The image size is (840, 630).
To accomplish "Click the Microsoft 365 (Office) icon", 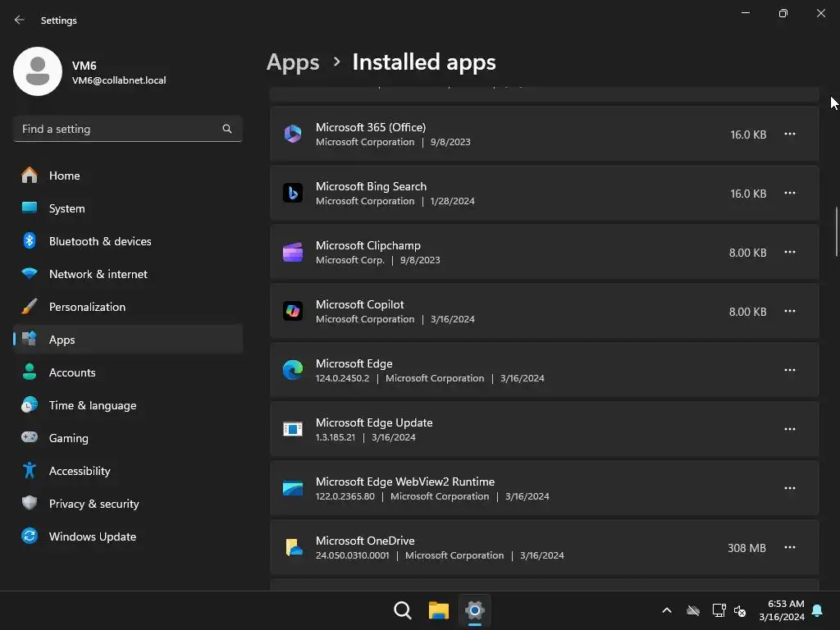I will pos(293,134).
